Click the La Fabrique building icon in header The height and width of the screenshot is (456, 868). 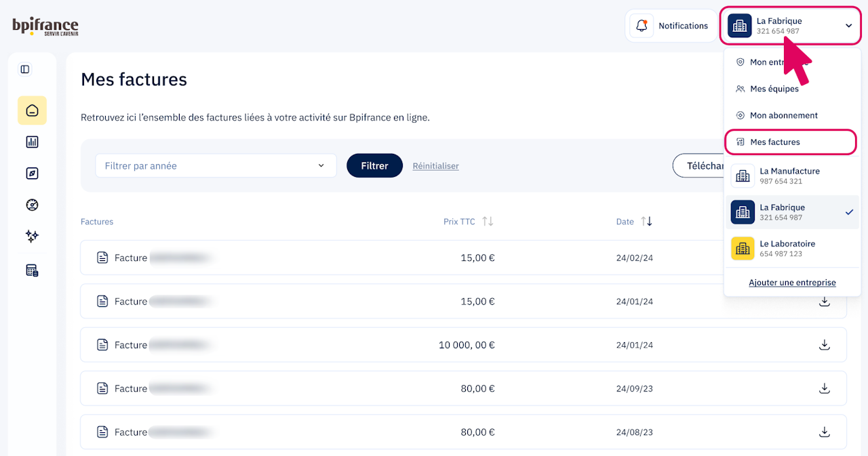pyautogui.click(x=740, y=26)
